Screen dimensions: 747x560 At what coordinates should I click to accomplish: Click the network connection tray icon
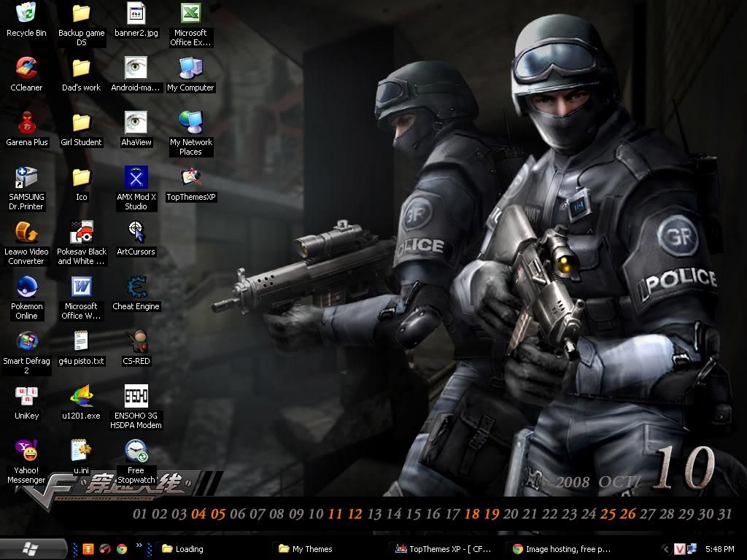click(x=692, y=549)
